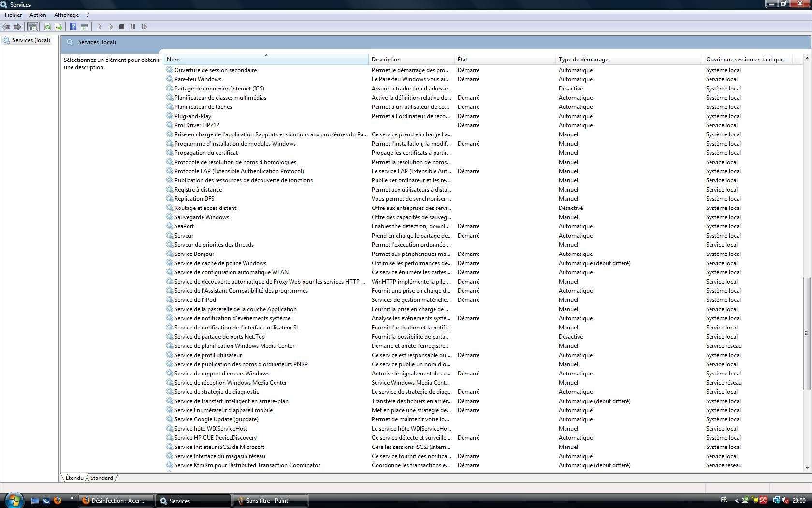Click the Windows Start orb
The width and height of the screenshot is (812, 508).
point(14,500)
